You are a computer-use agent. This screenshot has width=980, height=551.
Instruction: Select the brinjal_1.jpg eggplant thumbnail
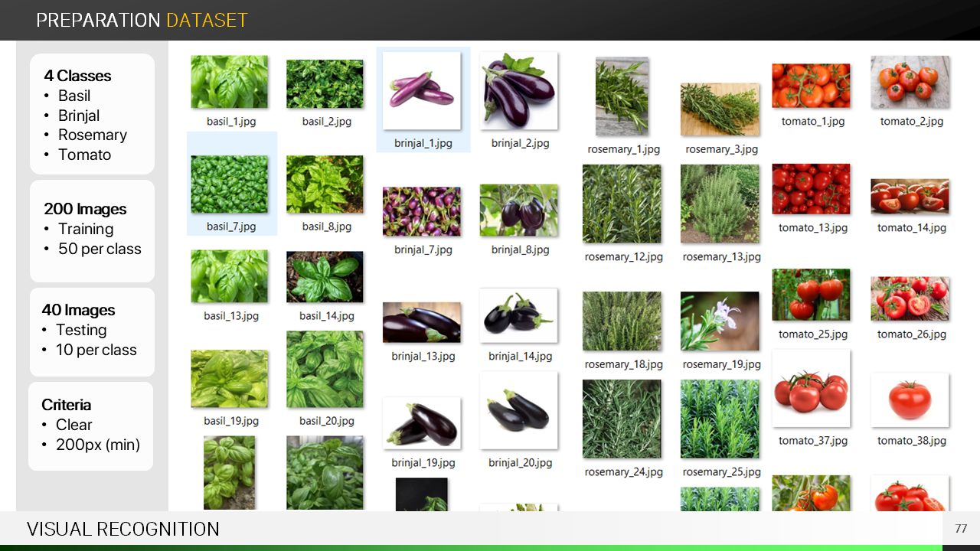[422, 91]
